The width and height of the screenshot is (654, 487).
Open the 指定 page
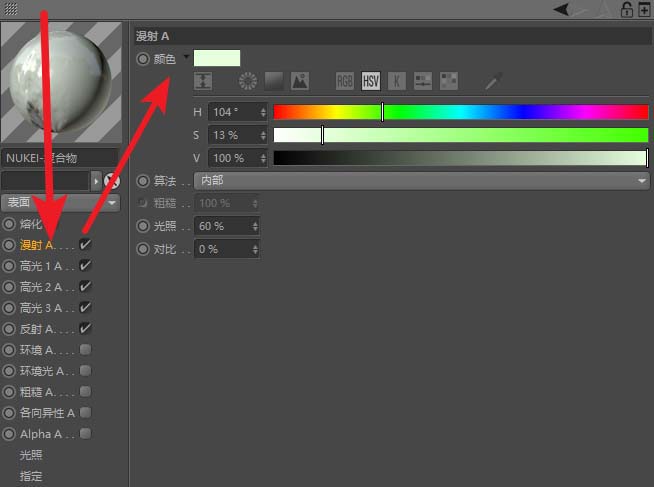point(31,476)
